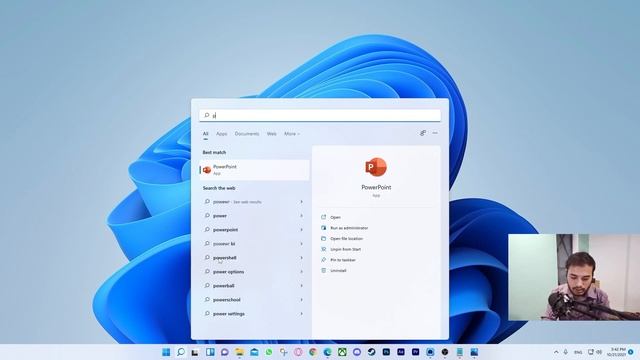Click the ENG language indicator in the tray
The image size is (640, 360).
[x=578, y=352]
